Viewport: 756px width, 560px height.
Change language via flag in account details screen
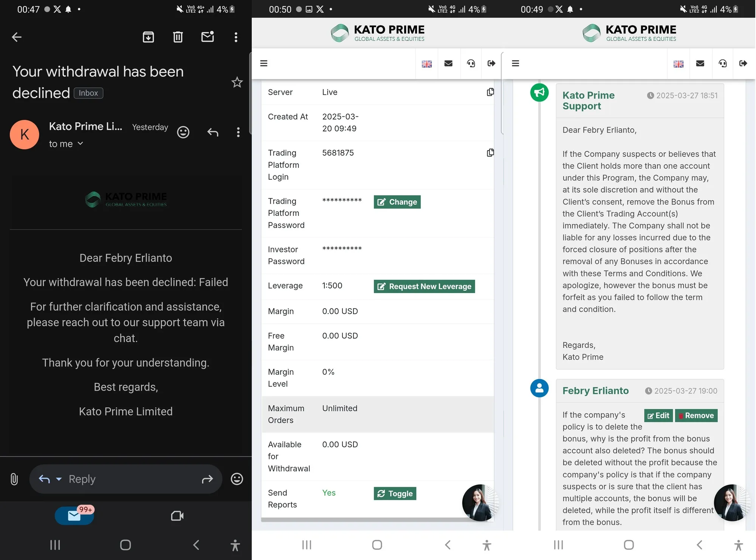coord(427,64)
